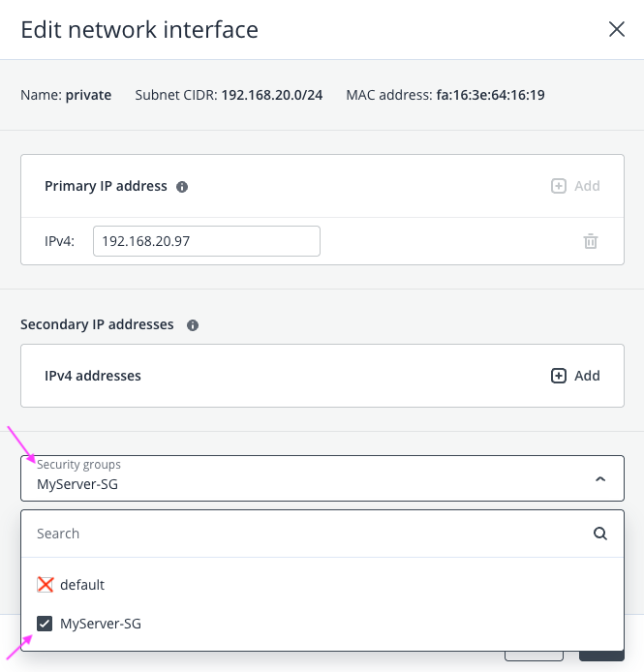This screenshot has width=644, height=672.
Task: Collapse the Security groups dropdown chevron
Action: (x=600, y=478)
